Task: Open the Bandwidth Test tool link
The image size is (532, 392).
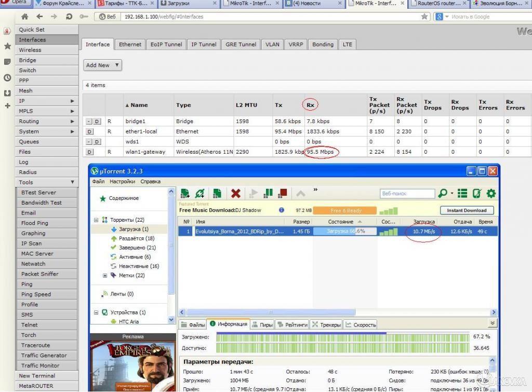Action: (x=42, y=203)
